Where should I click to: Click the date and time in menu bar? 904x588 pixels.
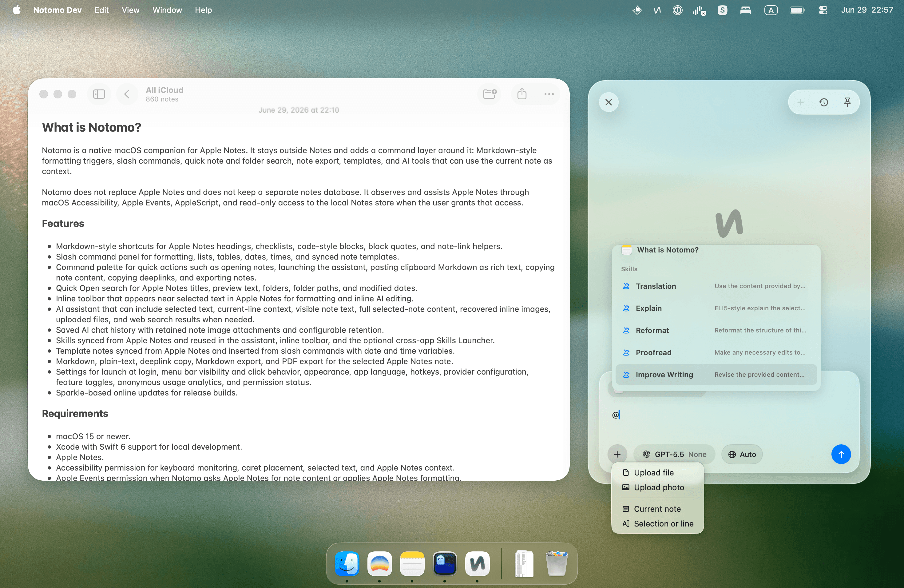867,10
